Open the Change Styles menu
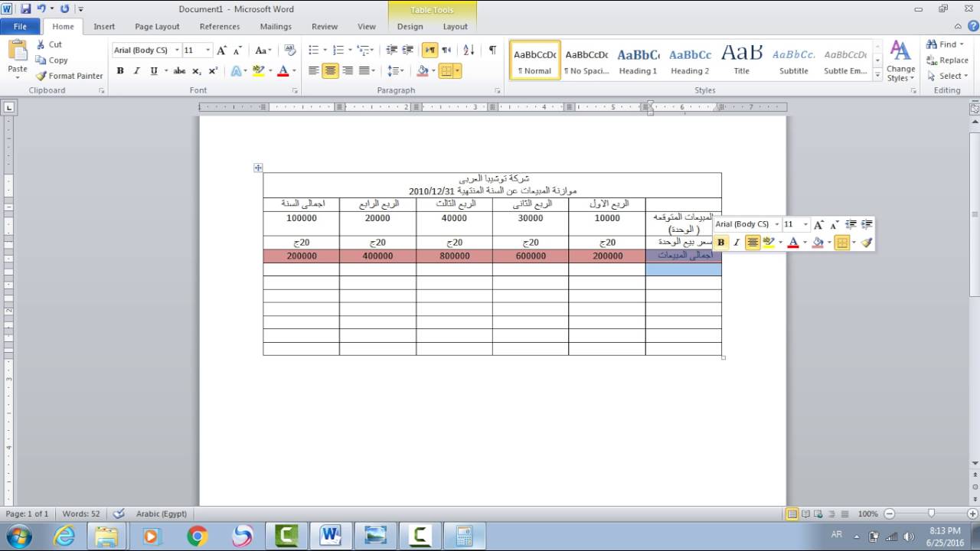The width and height of the screenshot is (980, 551). click(900, 61)
